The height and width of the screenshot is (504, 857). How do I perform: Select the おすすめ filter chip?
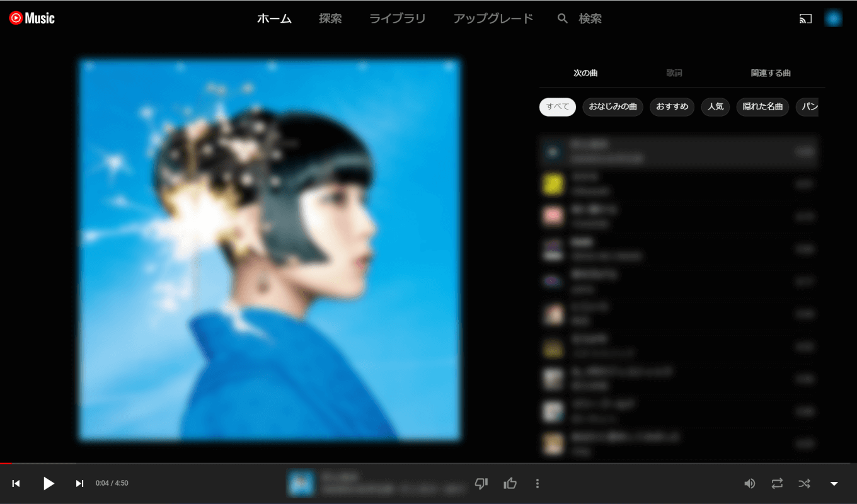[672, 106]
